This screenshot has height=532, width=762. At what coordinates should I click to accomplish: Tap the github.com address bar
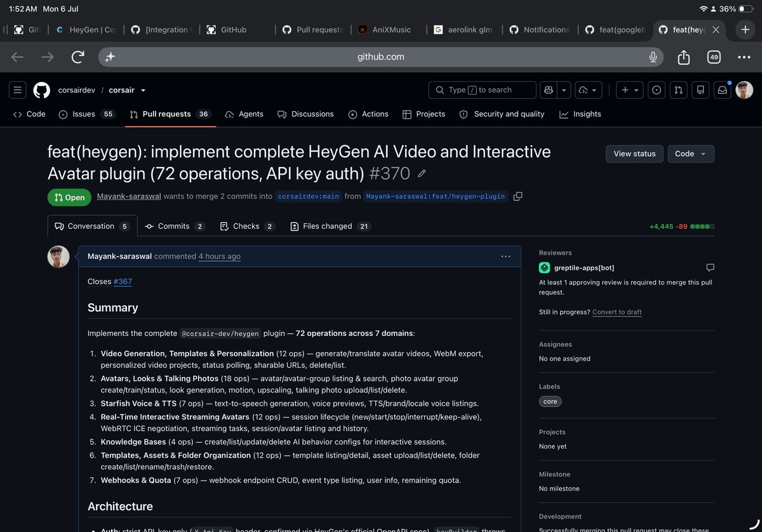[x=381, y=57]
